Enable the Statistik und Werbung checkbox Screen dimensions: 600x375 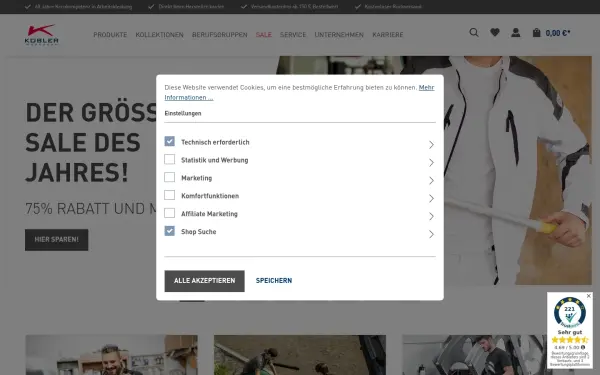point(170,159)
